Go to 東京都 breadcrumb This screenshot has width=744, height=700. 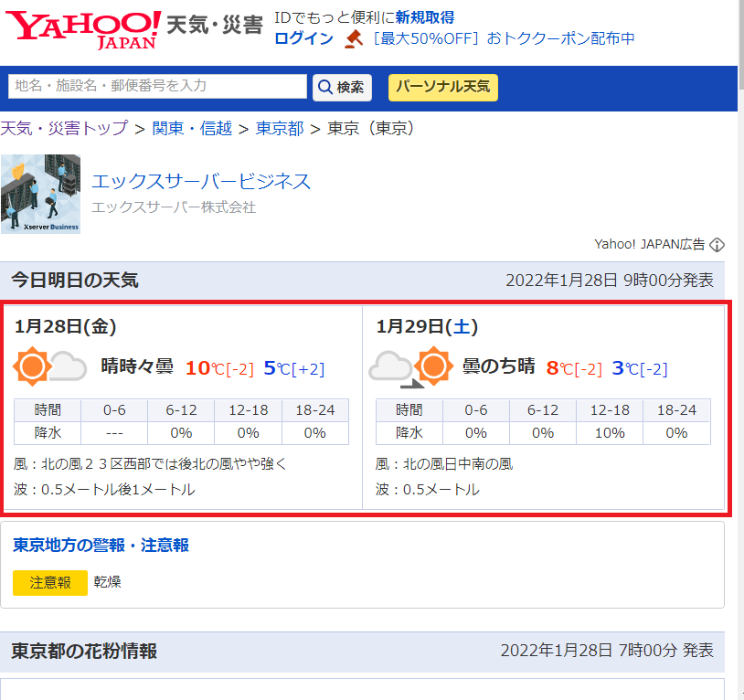click(x=280, y=128)
